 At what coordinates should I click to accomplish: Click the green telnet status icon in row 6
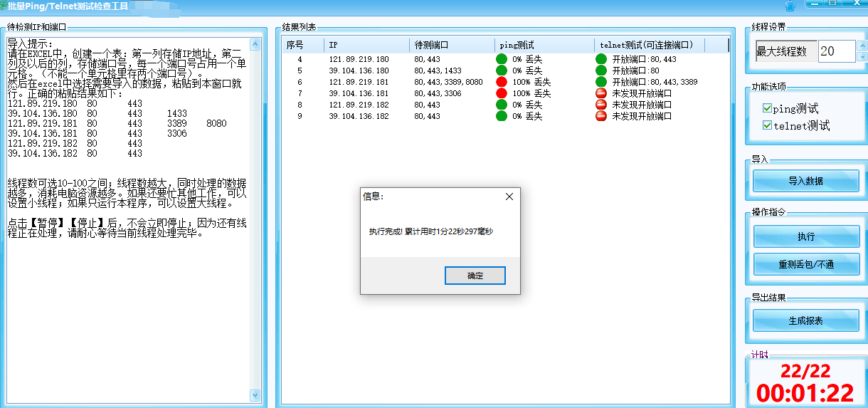(601, 83)
